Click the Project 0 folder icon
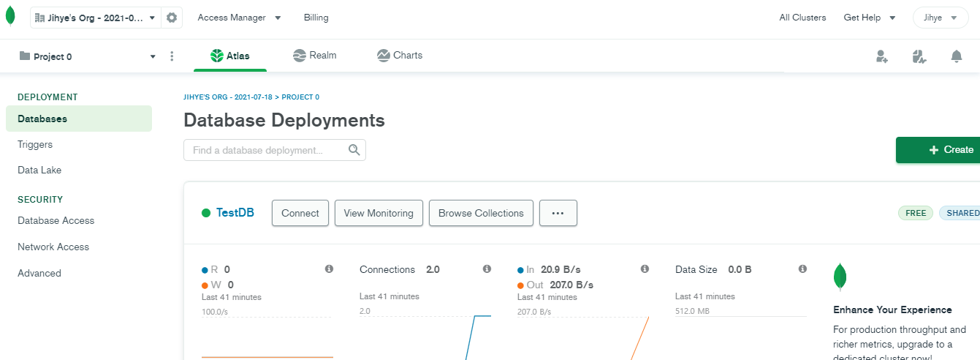980x360 pixels. click(x=25, y=56)
